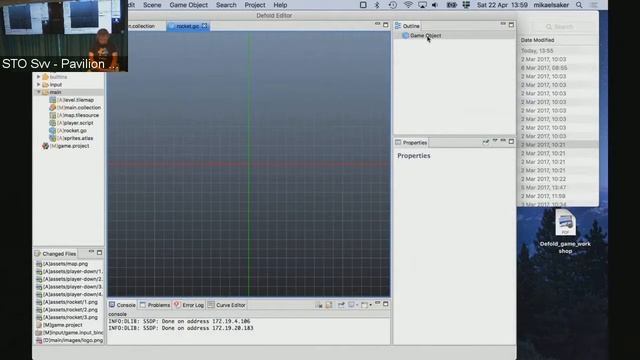Collapse the main folder arrow

pos(39,92)
